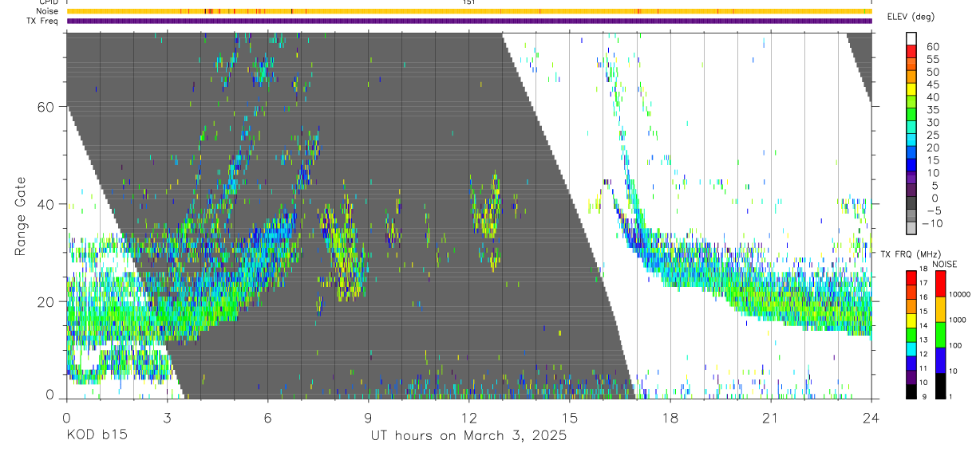
Task: Click the yellow segment of ELEV colorbar
Action: point(911,89)
